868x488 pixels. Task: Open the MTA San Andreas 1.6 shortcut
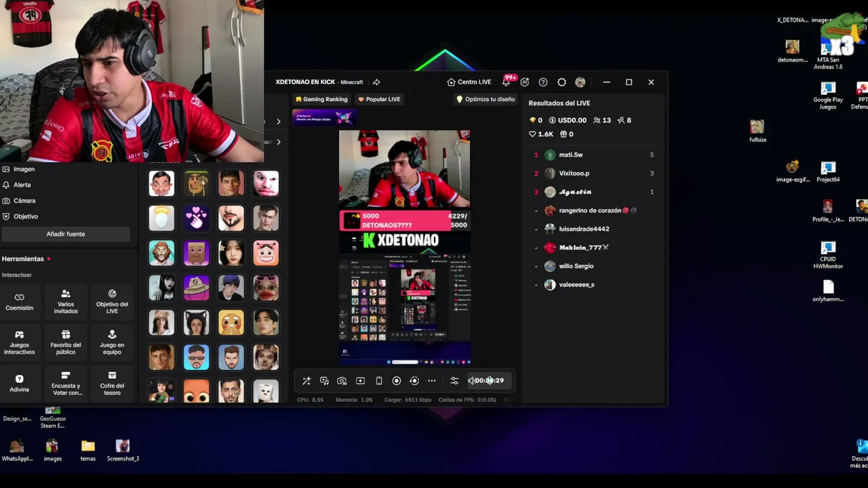(x=828, y=57)
